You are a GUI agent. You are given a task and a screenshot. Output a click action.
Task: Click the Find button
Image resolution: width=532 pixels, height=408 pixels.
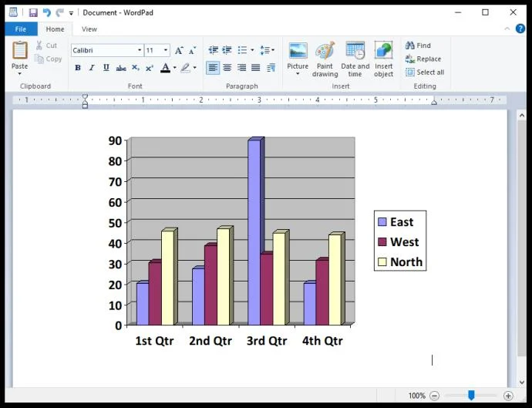pos(418,46)
